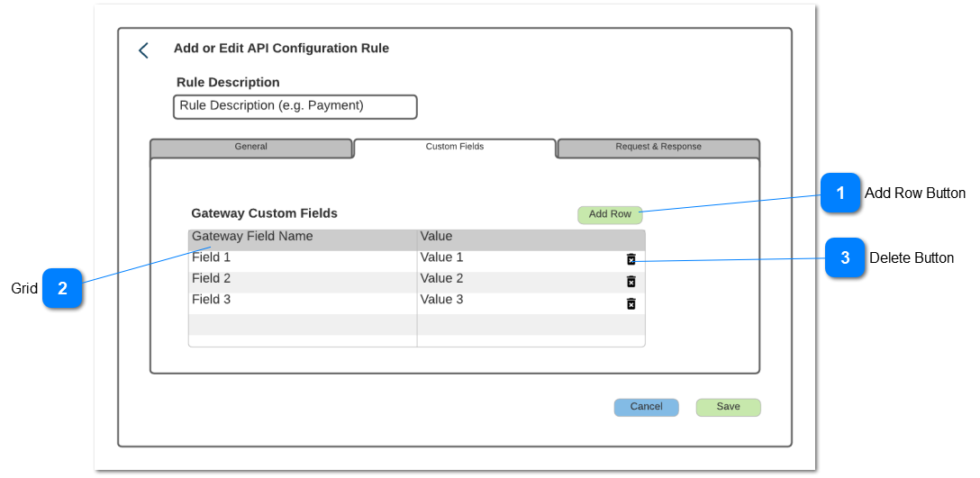Image resolution: width=980 pixels, height=478 pixels.
Task: Click the trash icon for Field 2
Action: coord(631,281)
